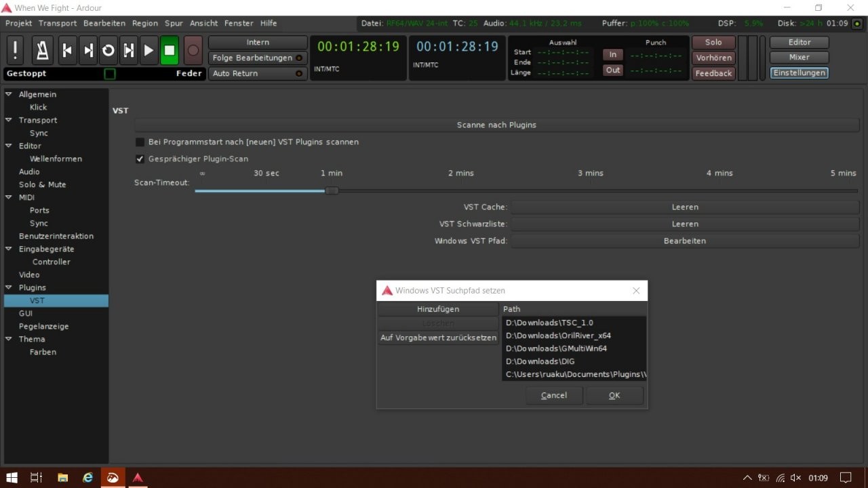Collapse the Allgemein tree section
This screenshot has height=488, width=868.
tap(9, 94)
